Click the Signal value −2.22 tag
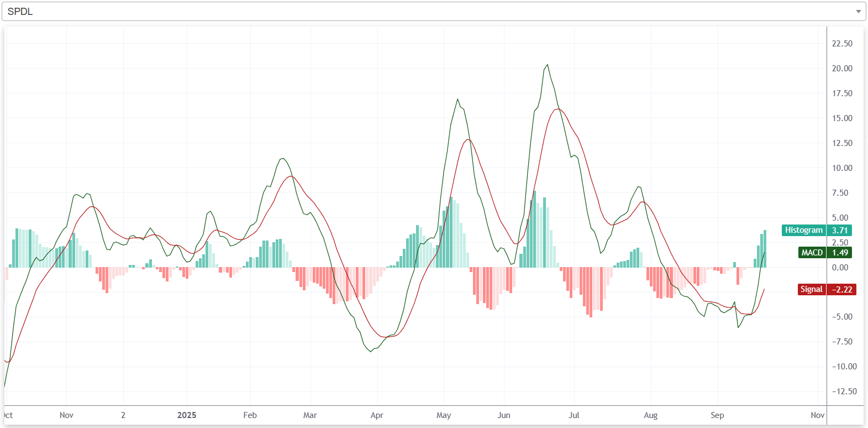The height and width of the screenshot is (428, 868). 841,289
